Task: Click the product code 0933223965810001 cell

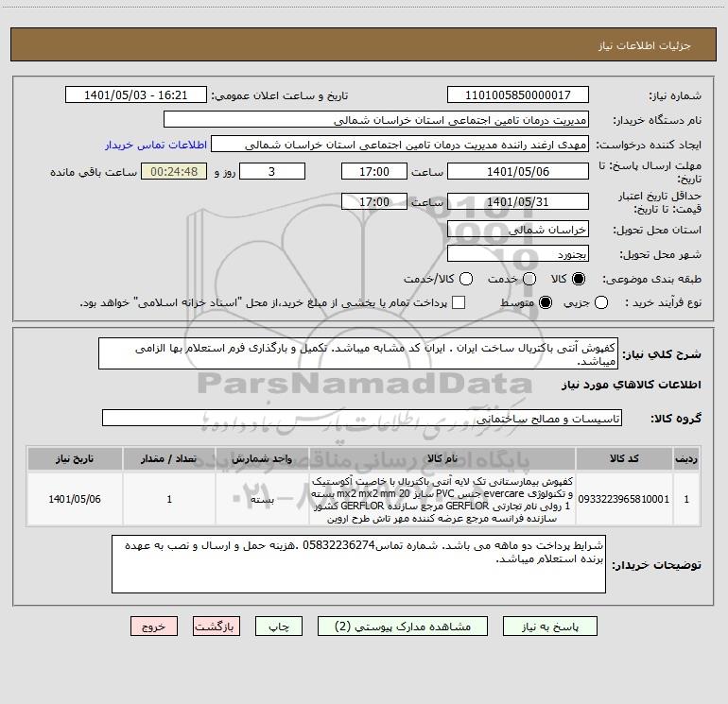Action: (x=624, y=499)
